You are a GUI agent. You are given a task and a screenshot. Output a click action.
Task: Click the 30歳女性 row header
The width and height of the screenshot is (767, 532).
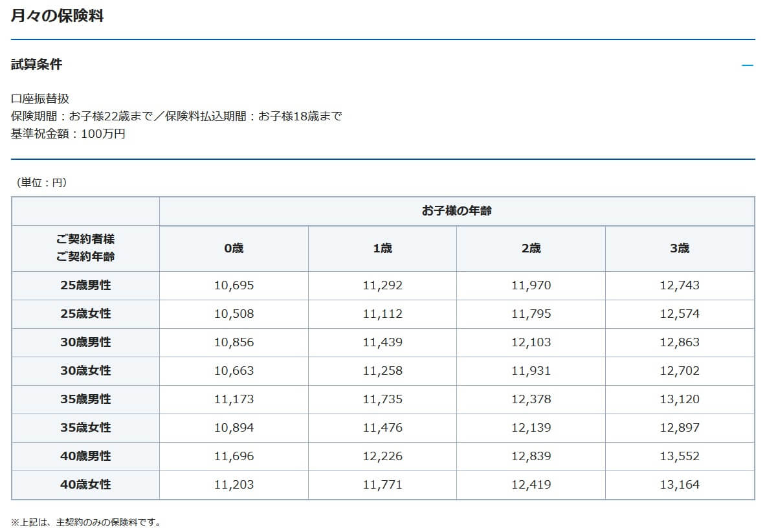85,371
